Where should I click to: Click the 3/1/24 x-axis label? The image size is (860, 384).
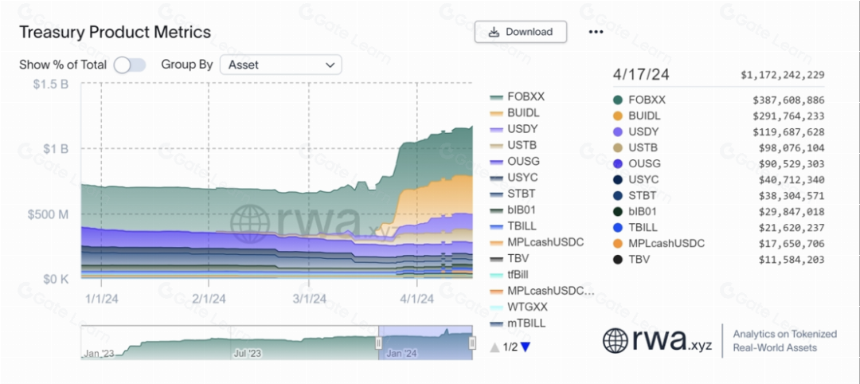point(308,299)
